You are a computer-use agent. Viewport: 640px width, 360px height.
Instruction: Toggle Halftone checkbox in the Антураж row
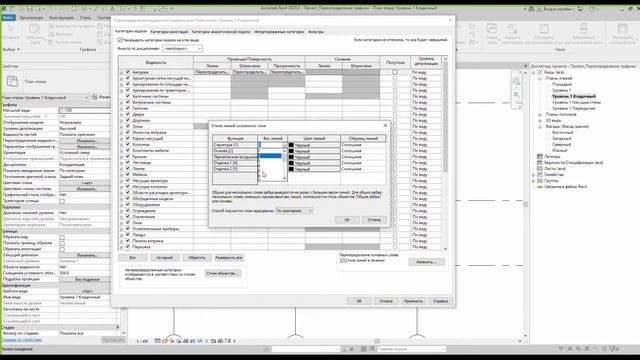395,72
